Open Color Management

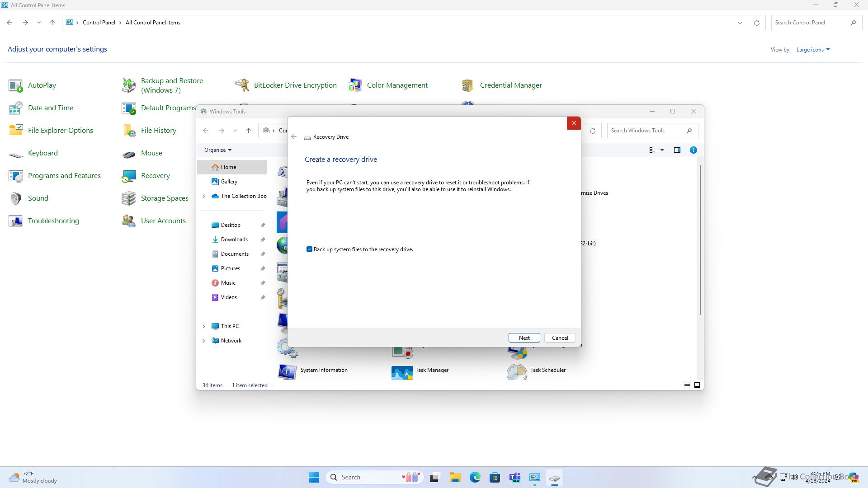click(397, 85)
